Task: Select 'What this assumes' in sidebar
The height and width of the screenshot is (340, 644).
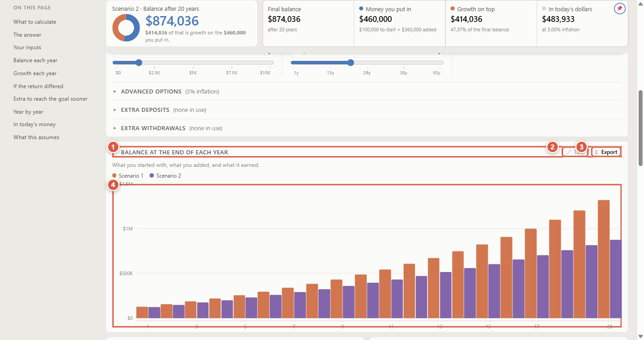Action: tap(36, 137)
